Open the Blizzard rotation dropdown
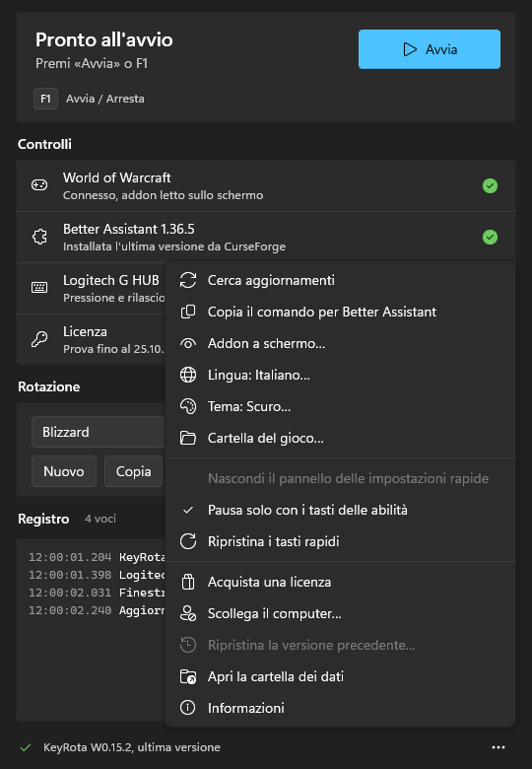Screen dimensions: 532x769 [99, 432]
